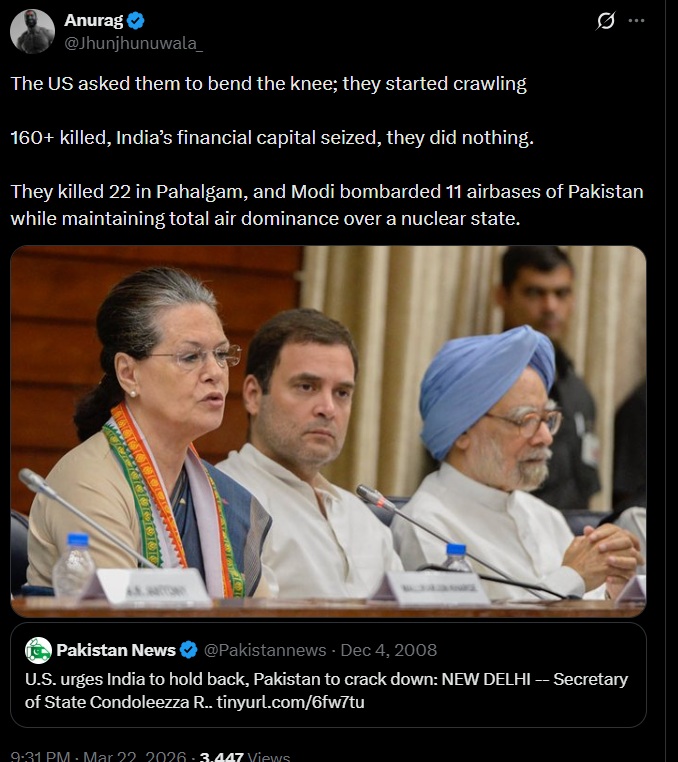This screenshot has height=762, width=678.
Task: Click the Pahalgam paragraph of the tweet
Action: click(327, 205)
